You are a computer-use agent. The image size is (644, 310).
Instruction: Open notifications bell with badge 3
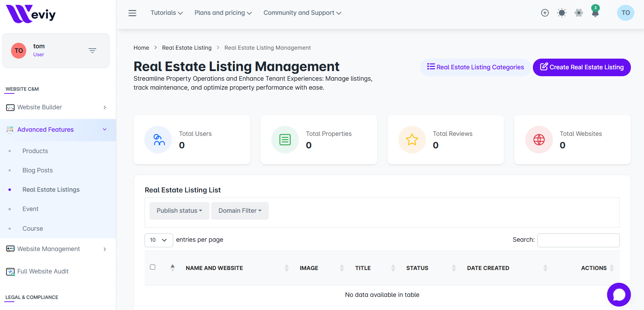[595, 12]
